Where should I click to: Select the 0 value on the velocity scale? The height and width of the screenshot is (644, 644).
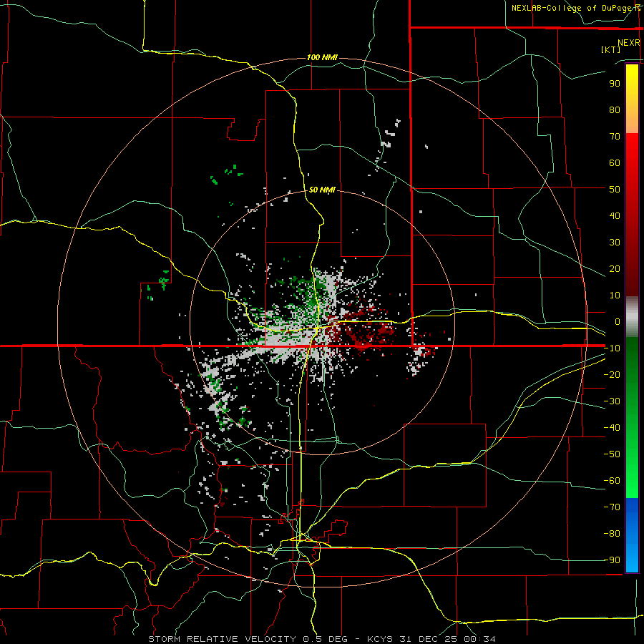[x=618, y=321]
